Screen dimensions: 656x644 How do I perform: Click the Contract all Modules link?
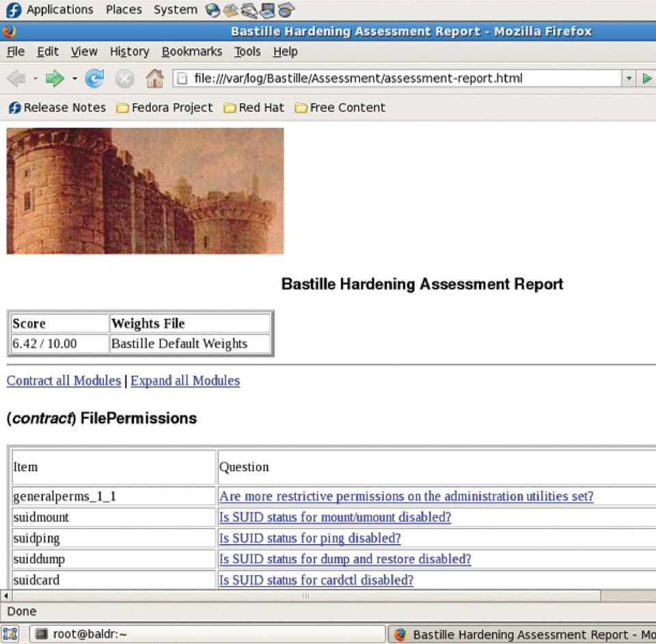click(64, 381)
